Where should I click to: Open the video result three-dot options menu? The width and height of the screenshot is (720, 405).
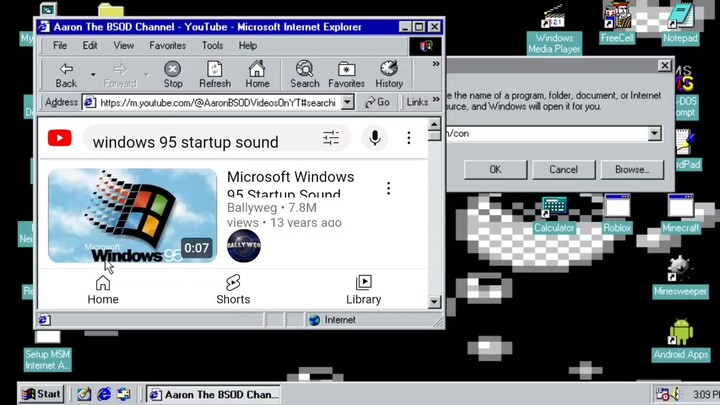pyautogui.click(x=388, y=188)
